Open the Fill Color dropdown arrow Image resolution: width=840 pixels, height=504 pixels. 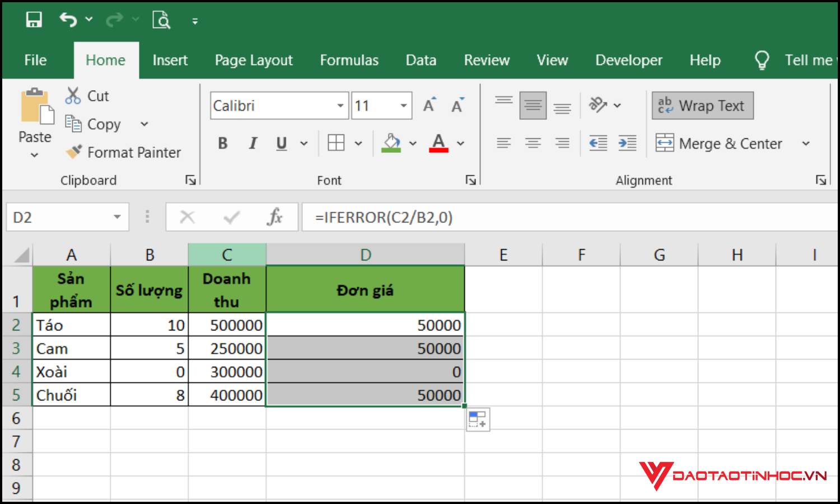point(413,143)
